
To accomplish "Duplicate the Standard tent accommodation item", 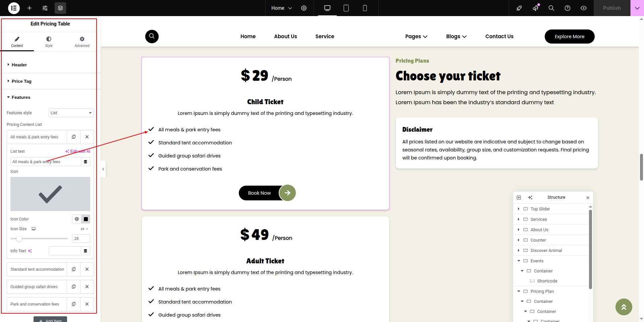I will click(74, 269).
